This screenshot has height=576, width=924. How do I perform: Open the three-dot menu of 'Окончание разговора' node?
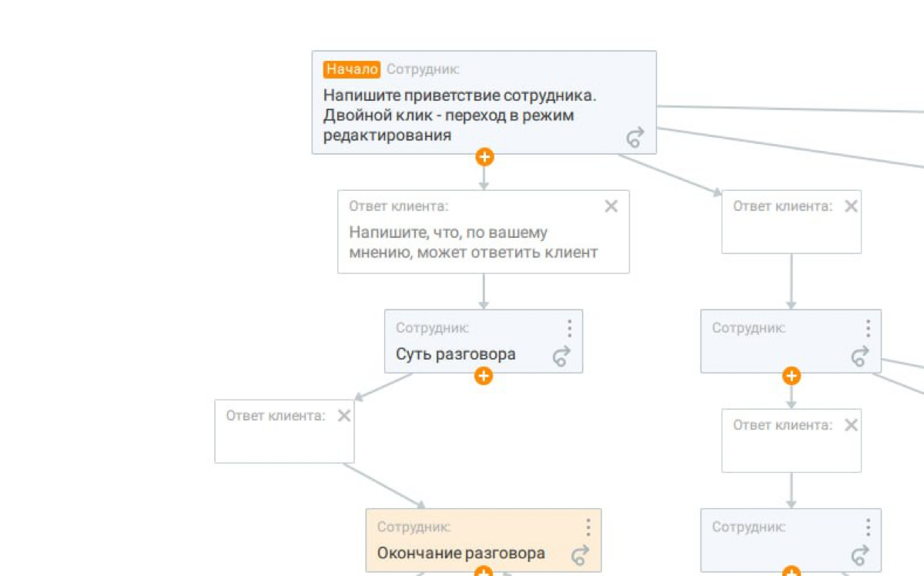click(x=588, y=527)
